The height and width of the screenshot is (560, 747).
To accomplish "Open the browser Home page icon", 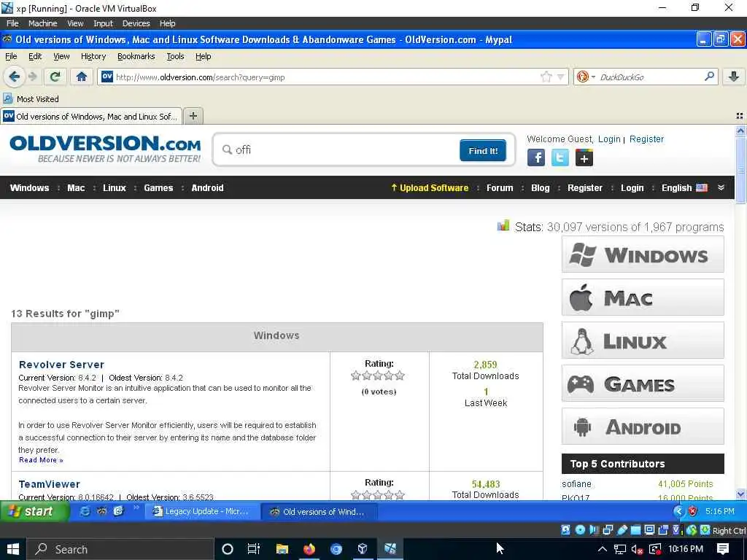I will click(82, 76).
